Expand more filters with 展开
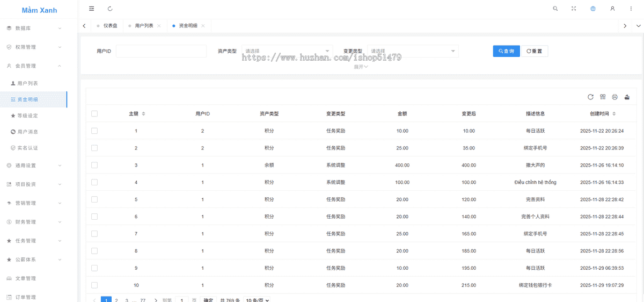 coord(361,67)
